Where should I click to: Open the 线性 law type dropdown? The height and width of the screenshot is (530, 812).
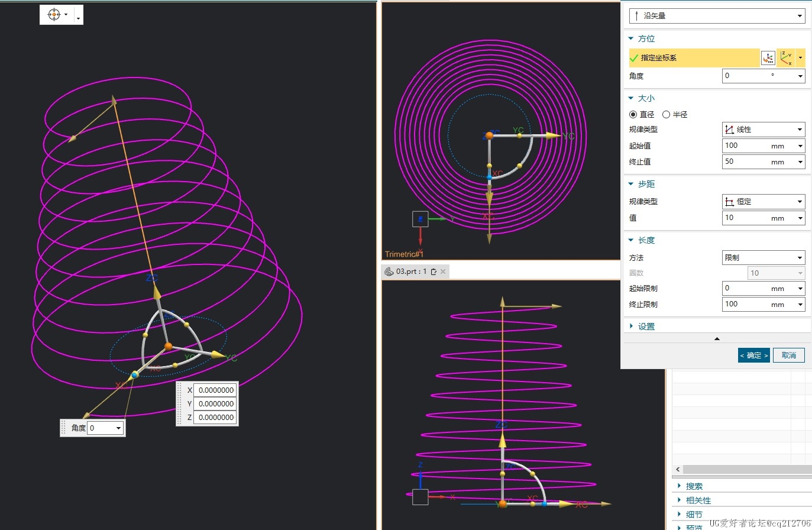pos(764,130)
